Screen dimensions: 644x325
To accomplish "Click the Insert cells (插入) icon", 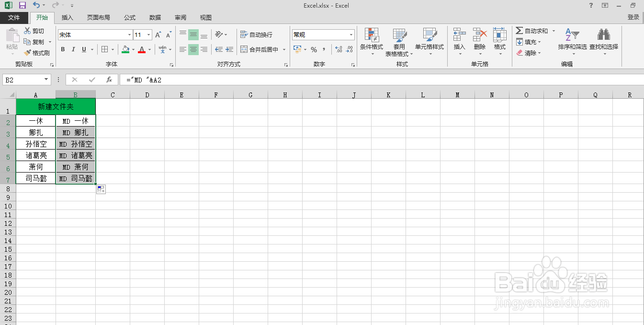I will [460, 35].
